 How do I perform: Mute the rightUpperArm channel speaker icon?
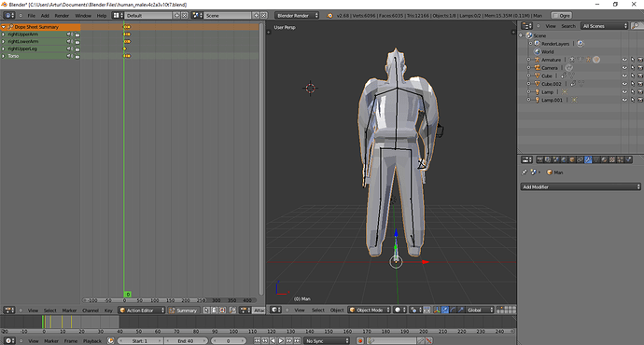click(69, 34)
